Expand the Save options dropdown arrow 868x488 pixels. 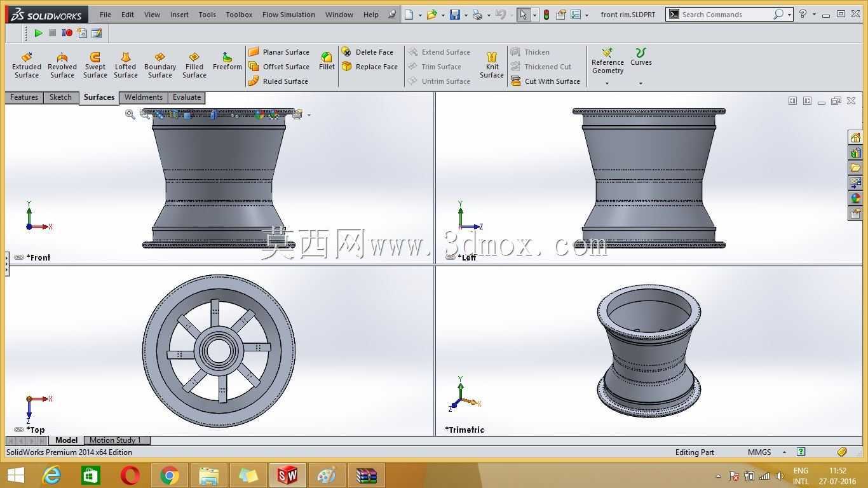point(466,15)
